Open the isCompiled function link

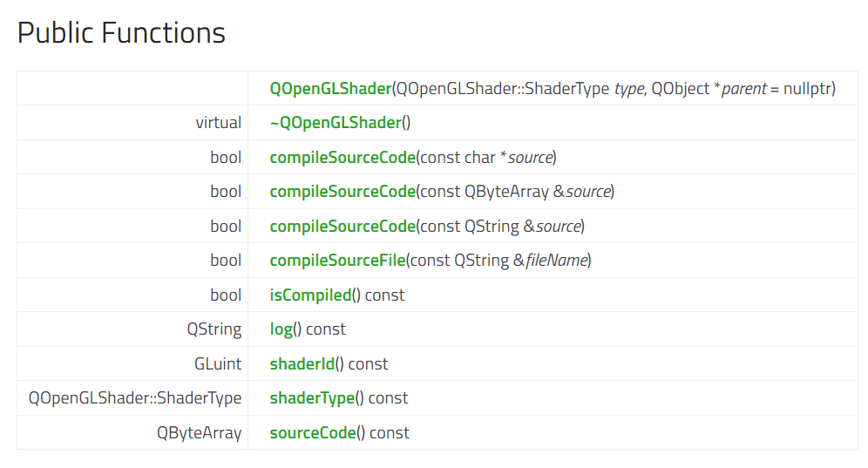click(x=310, y=295)
